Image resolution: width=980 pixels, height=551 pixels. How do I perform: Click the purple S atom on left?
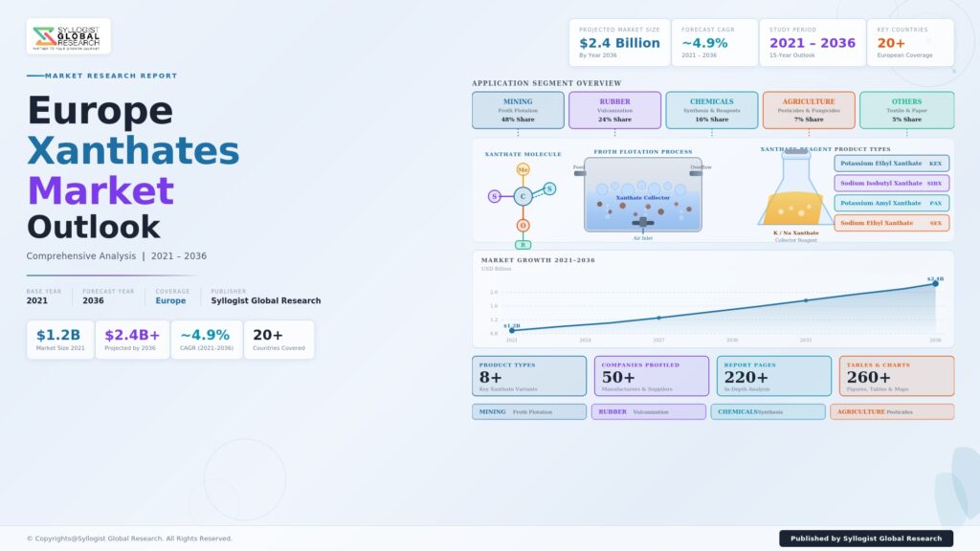tap(495, 197)
